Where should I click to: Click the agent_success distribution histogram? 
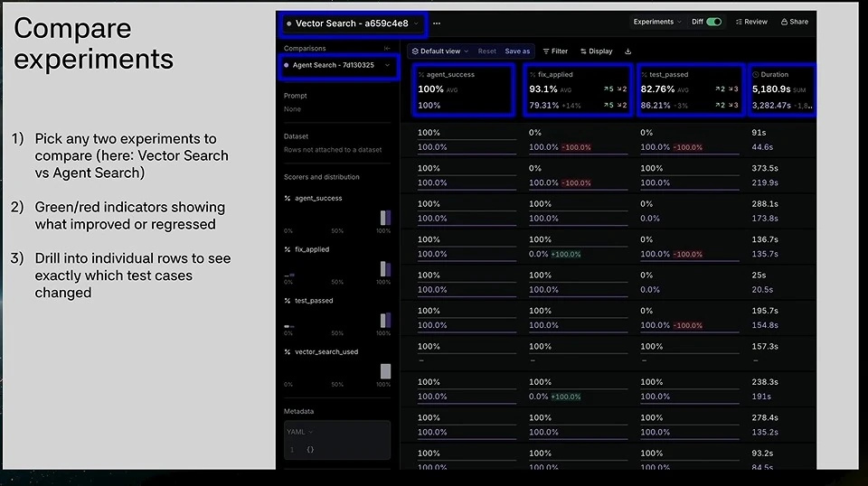[x=337, y=218]
